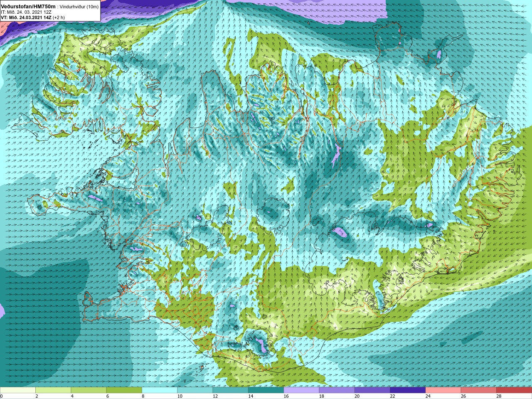Click the dark indigo 22–24 legend swatch
Viewport: 532px width, 399px height.
[408, 390]
